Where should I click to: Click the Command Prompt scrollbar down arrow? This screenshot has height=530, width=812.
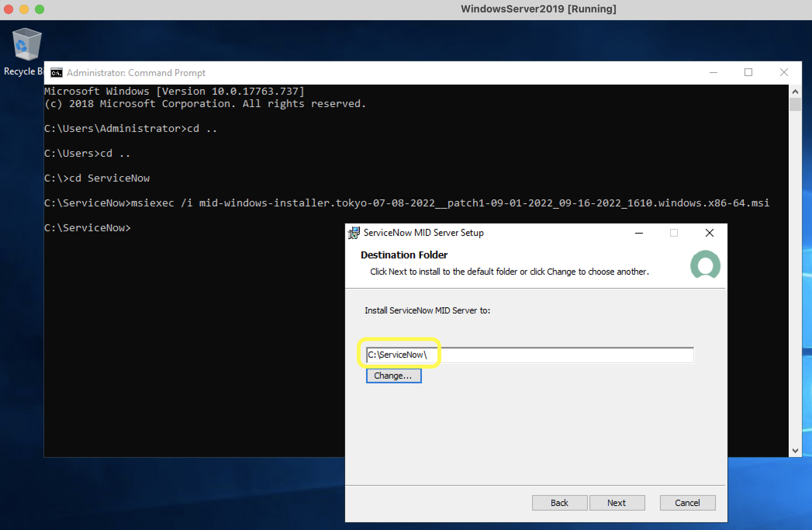795,450
